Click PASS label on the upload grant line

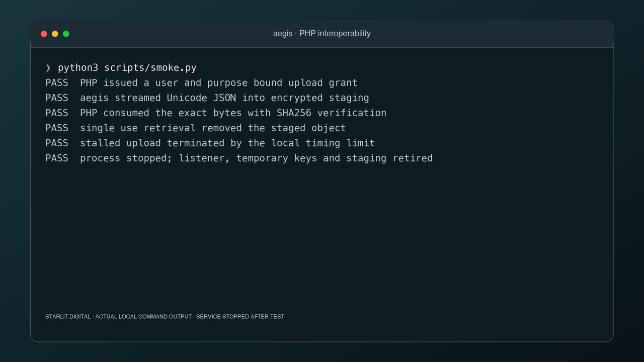(57, 83)
